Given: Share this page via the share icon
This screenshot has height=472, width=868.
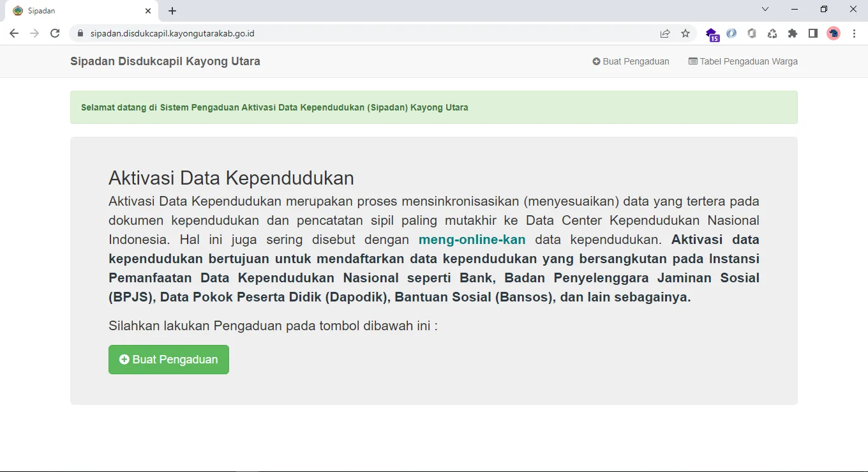Looking at the screenshot, I should pyautogui.click(x=665, y=33).
